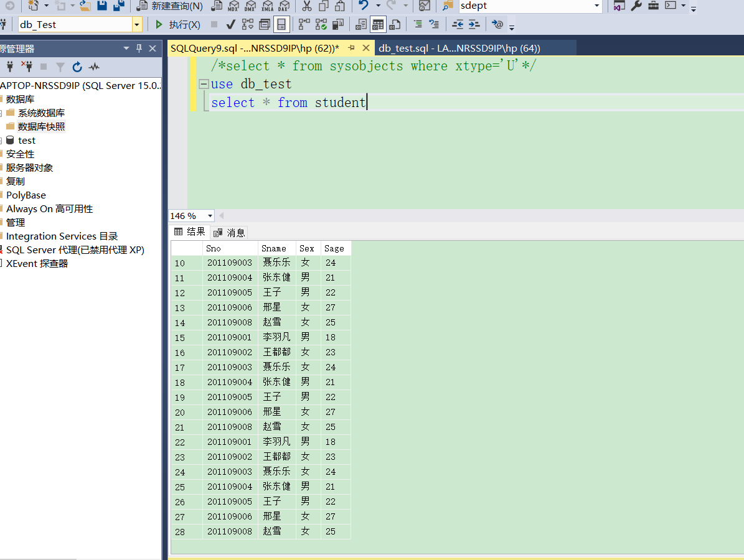Open a new XMLA query
The width and height of the screenshot is (744, 560).
(x=267, y=6)
